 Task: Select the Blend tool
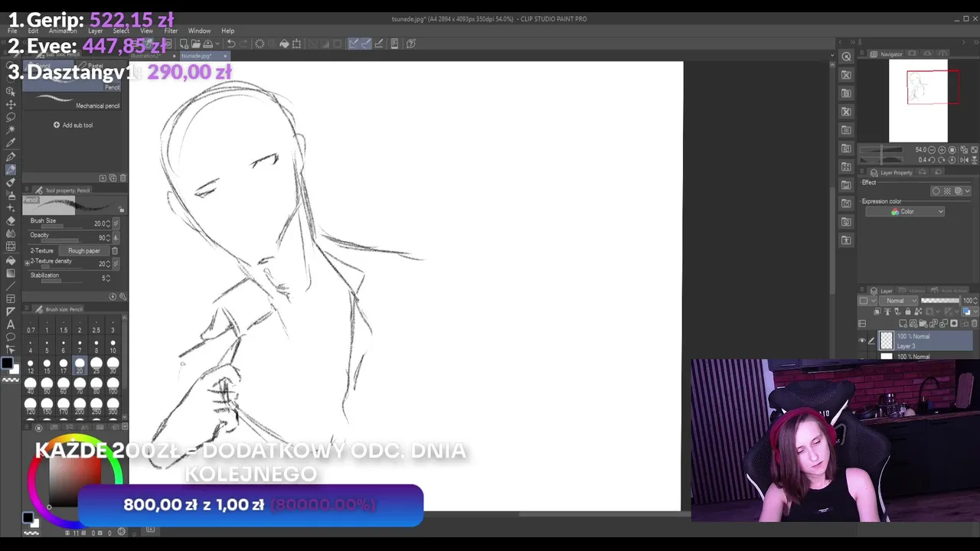pyautogui.click(x=11, y=233)
